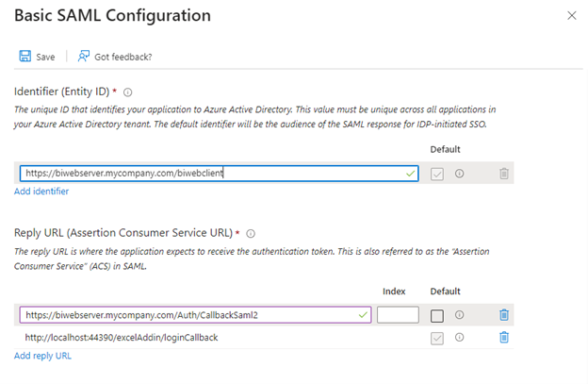Click info icon beside Identifier (Entity ID)
Screen dimensions: 588x384
pyautogui.click(x=127, y=92)
